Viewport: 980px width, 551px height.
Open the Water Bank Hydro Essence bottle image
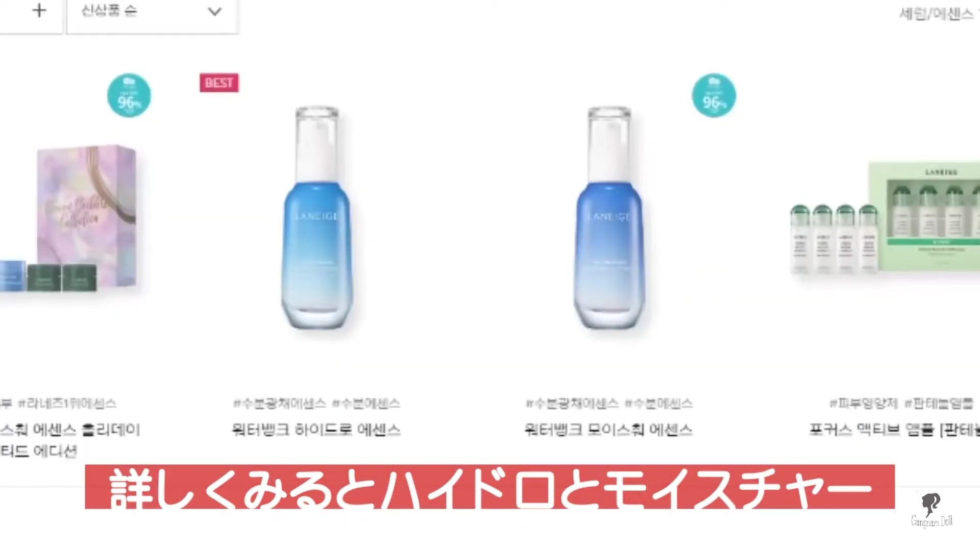[x=316, y=218]
